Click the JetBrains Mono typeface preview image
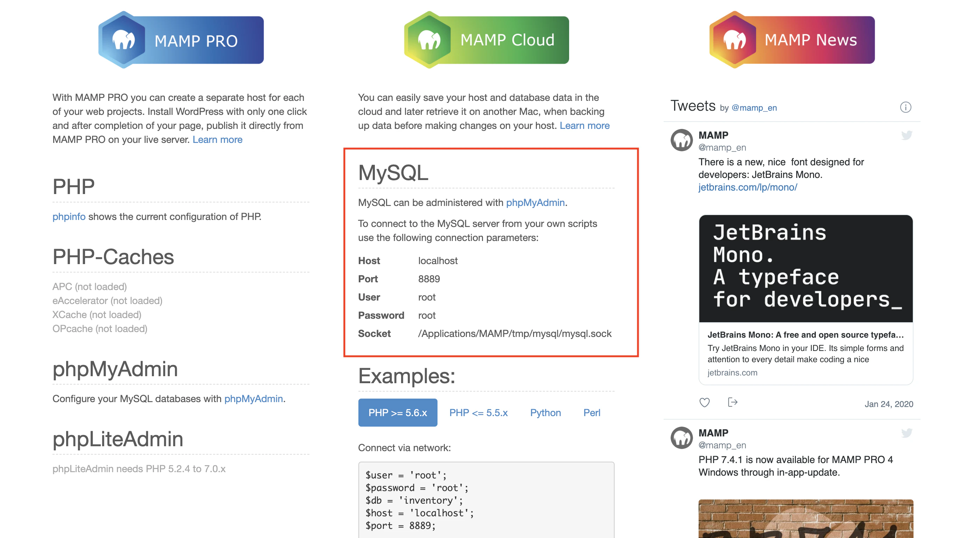 (x=805, y=268)
